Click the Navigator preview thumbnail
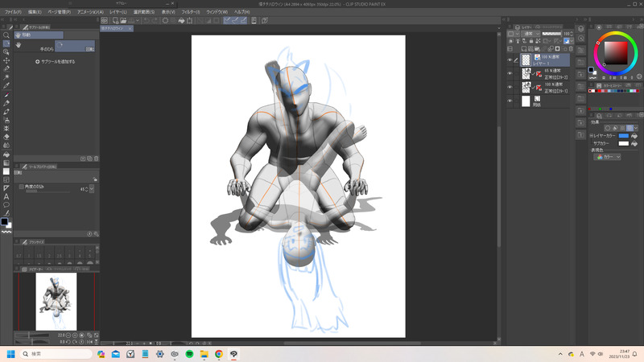 tap(56, 300)
